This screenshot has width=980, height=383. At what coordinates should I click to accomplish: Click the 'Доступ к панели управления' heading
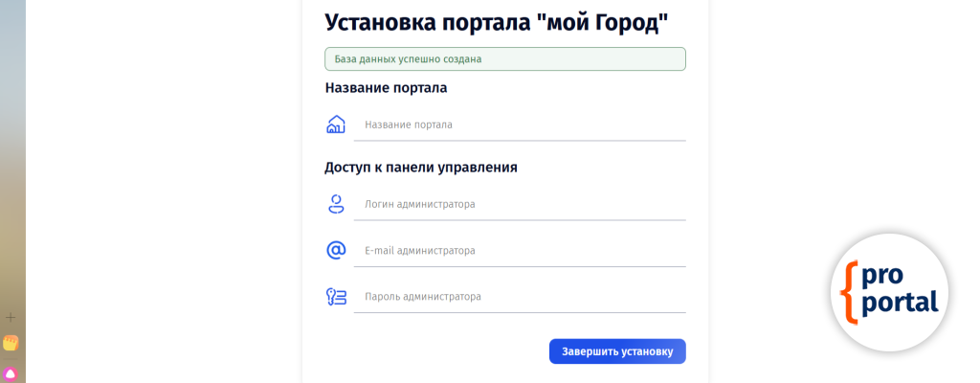coord(421,167)
